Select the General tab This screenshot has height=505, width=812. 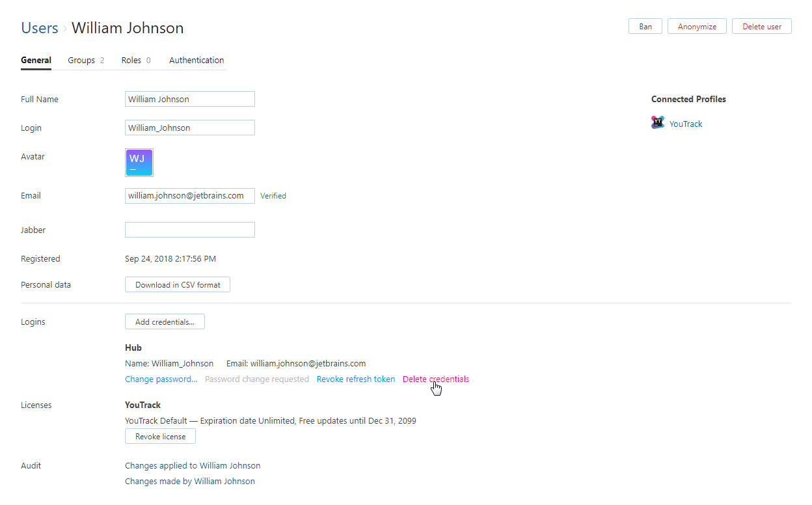pyautogui.click(x=36, y=61)
